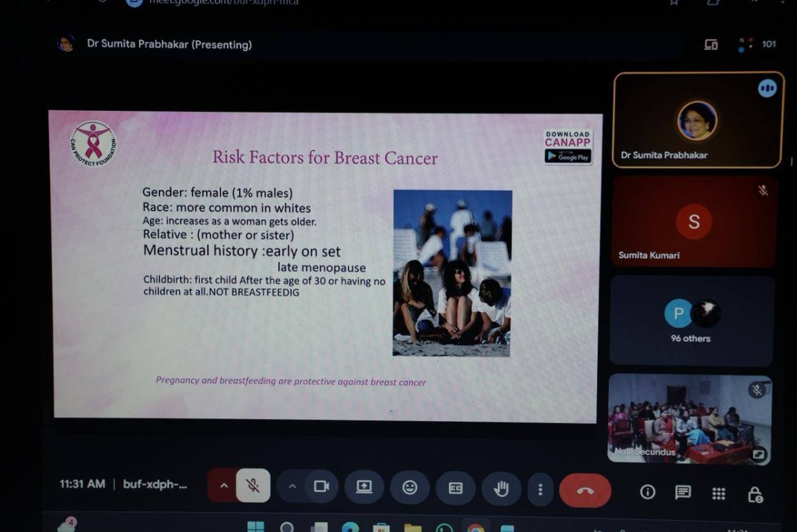Show the participant list with 101 people

pyautogui.click(x=762, y=44)
